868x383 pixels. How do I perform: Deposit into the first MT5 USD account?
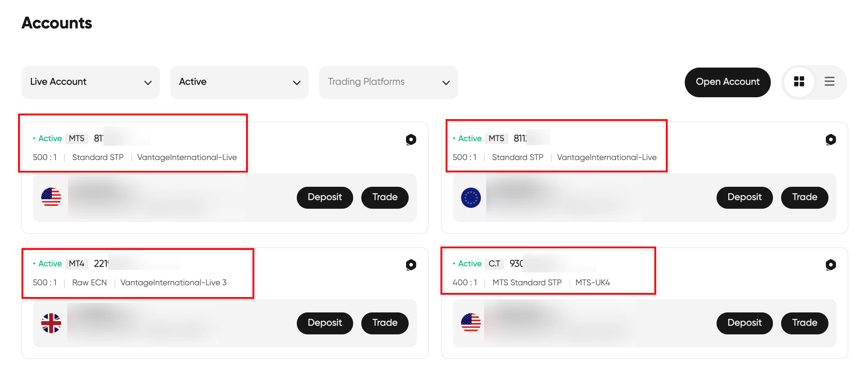[325, 198]
